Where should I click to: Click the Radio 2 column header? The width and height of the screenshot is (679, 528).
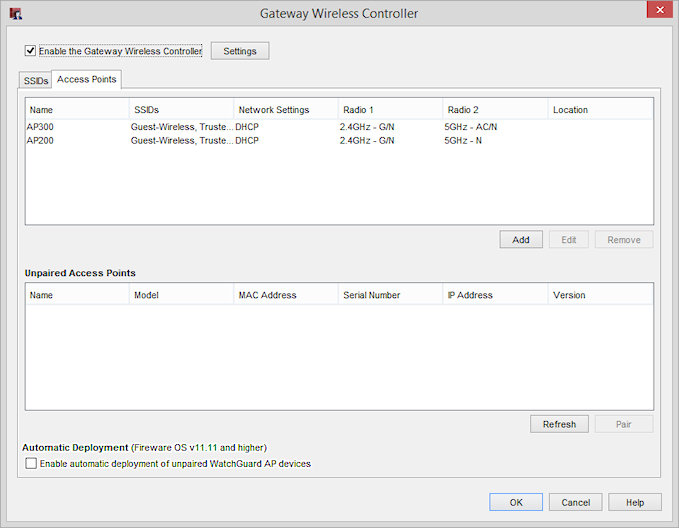[495, 110]
